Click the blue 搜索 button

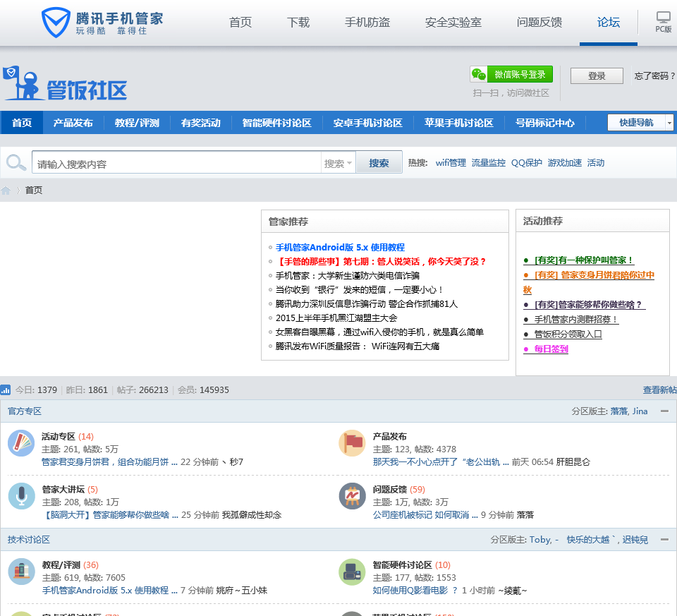(379, 163)
